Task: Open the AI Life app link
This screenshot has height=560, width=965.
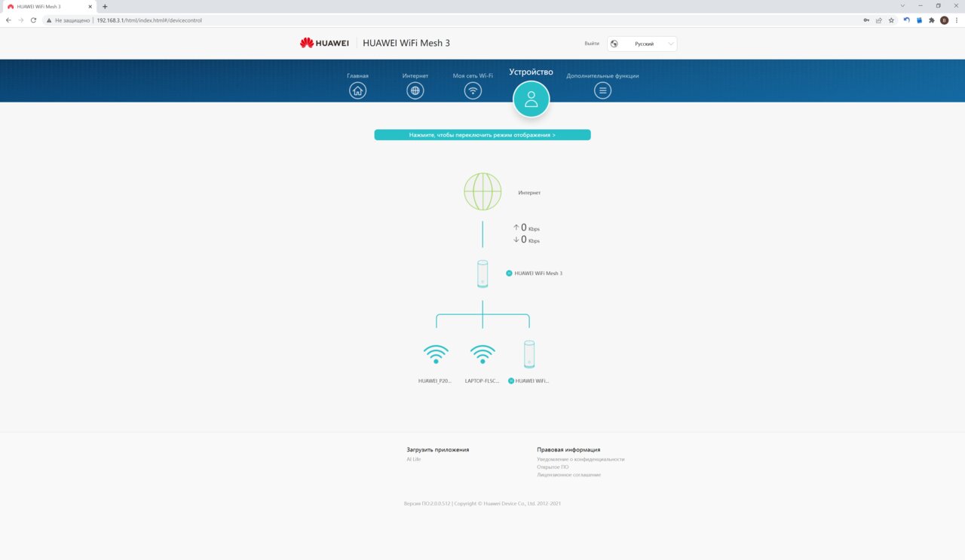Action: pos(414,459)
